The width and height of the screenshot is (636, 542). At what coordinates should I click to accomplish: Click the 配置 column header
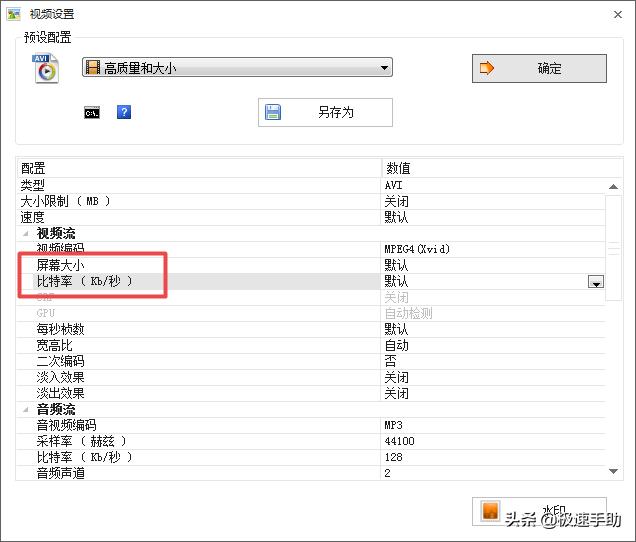199,168
